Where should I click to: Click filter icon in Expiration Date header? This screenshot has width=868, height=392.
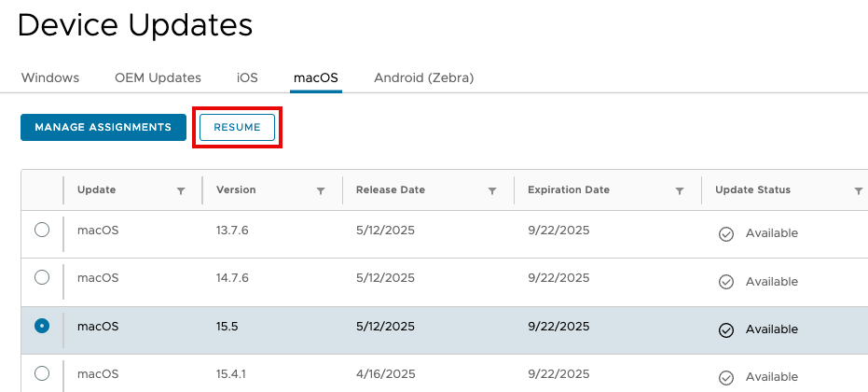681,190
